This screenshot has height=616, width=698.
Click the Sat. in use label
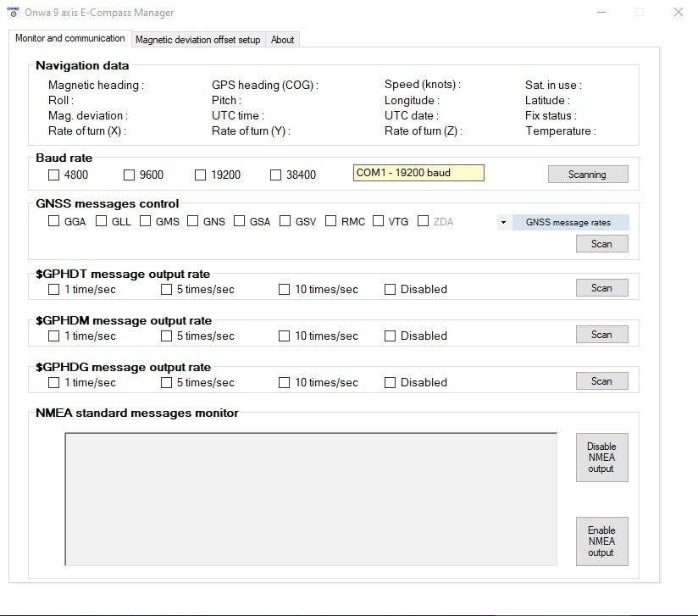click(x=553, y=85)
